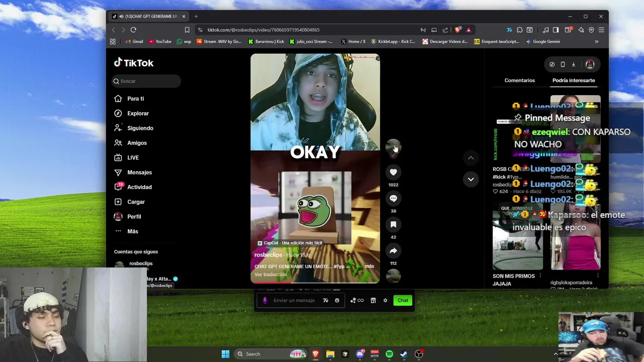This screenshot has width=644, height=362.
Task: Open the creator avatar above the like button
Action: [x=393, y=147]
